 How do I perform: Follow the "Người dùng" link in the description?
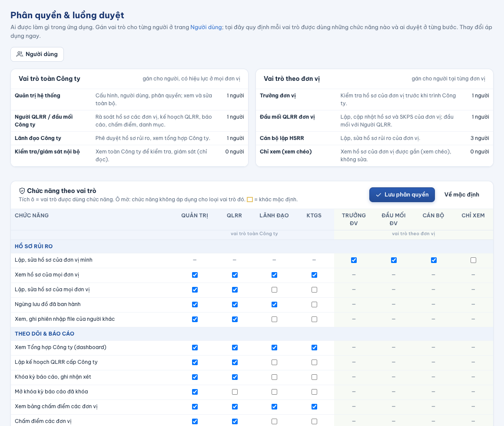tap(206, 27)
